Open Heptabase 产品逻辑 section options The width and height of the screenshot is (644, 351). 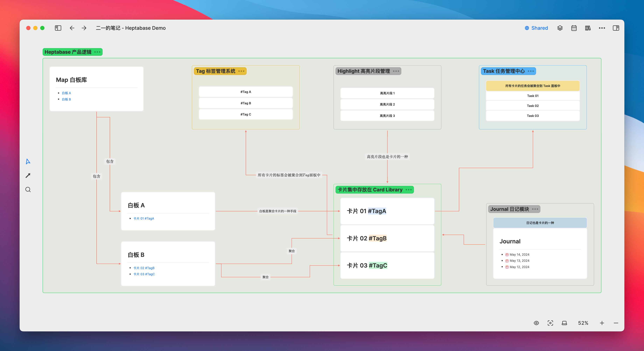(97, 52)
